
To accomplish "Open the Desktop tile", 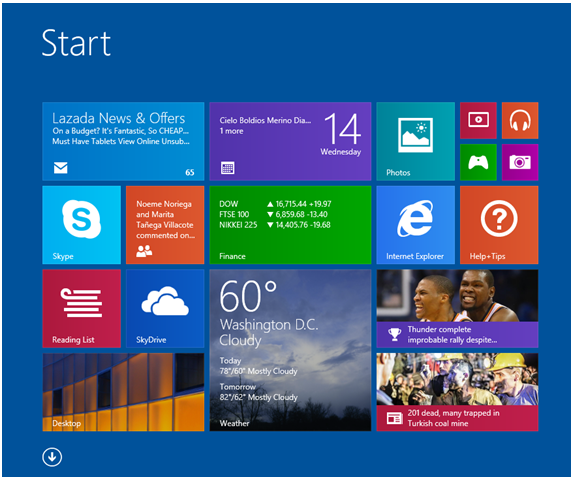I will (x=123, y=392).
